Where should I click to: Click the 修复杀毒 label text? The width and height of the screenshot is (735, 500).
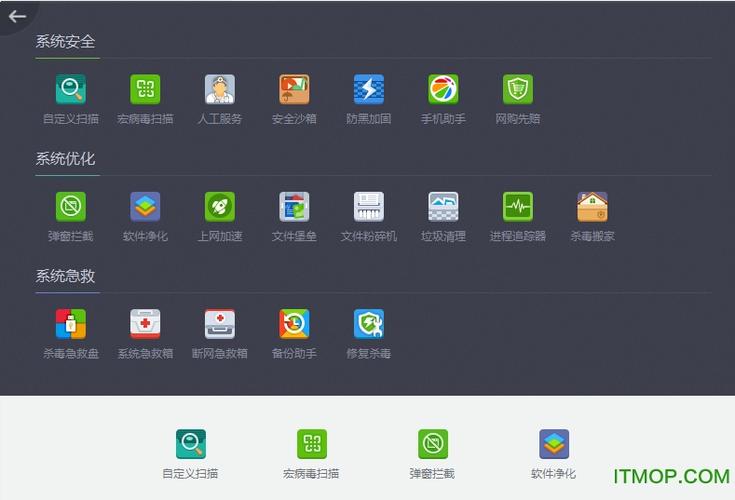tap(369, 353)
